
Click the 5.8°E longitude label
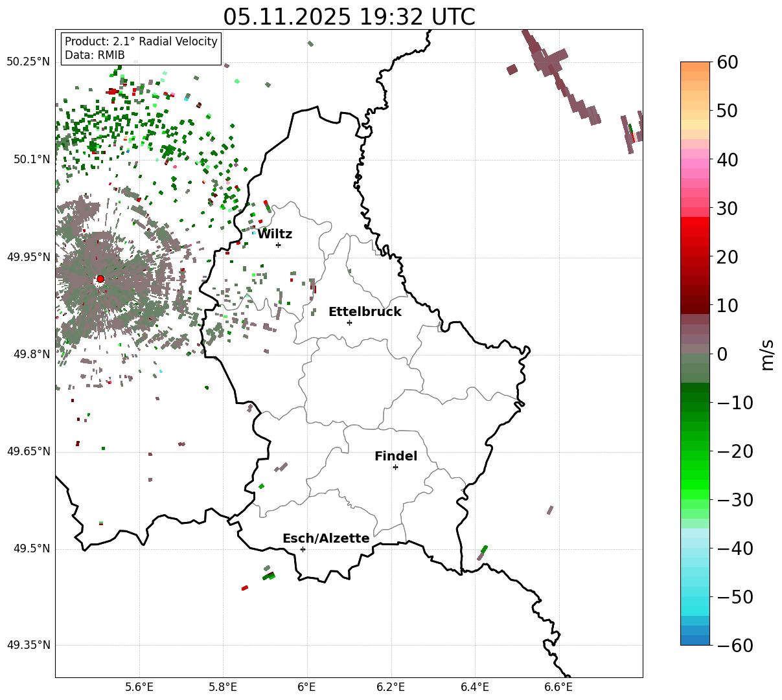click(224, 687)
